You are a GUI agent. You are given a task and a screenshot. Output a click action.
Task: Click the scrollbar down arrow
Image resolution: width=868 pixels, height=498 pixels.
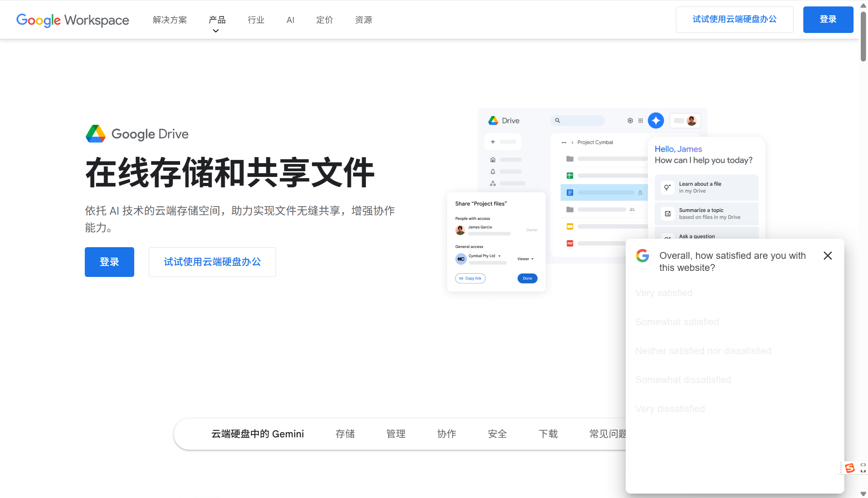click(x=863, y=494)
